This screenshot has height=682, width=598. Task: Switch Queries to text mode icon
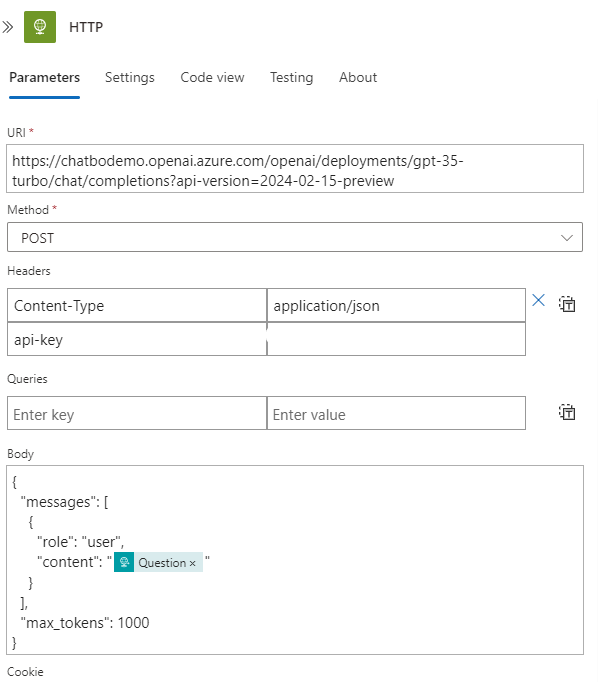pyautogui.click(x=567, y=412)
